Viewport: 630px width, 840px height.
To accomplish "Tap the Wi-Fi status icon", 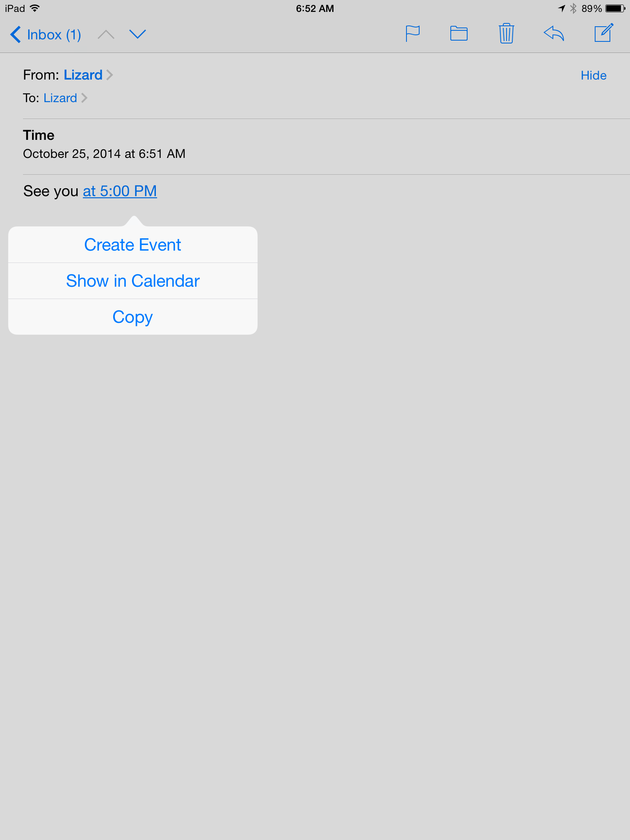I will pyautogui.click(x=35, y=8).
